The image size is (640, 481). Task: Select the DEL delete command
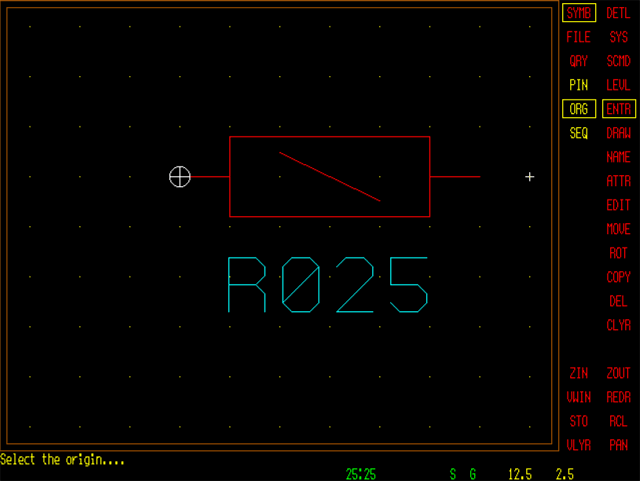click(x=618, y=301)
